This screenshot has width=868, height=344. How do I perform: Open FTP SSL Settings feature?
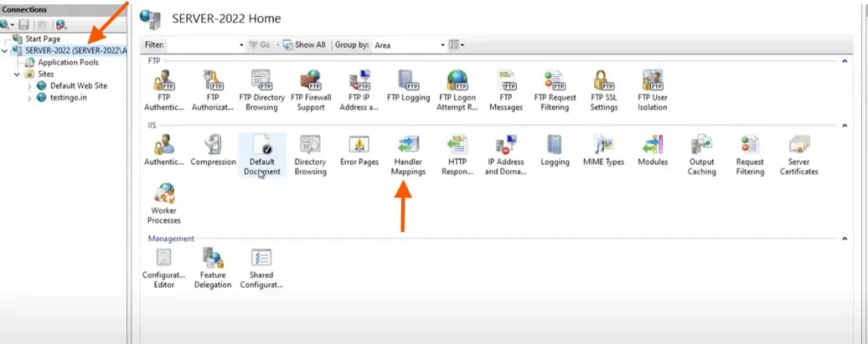tap(604, 92)
